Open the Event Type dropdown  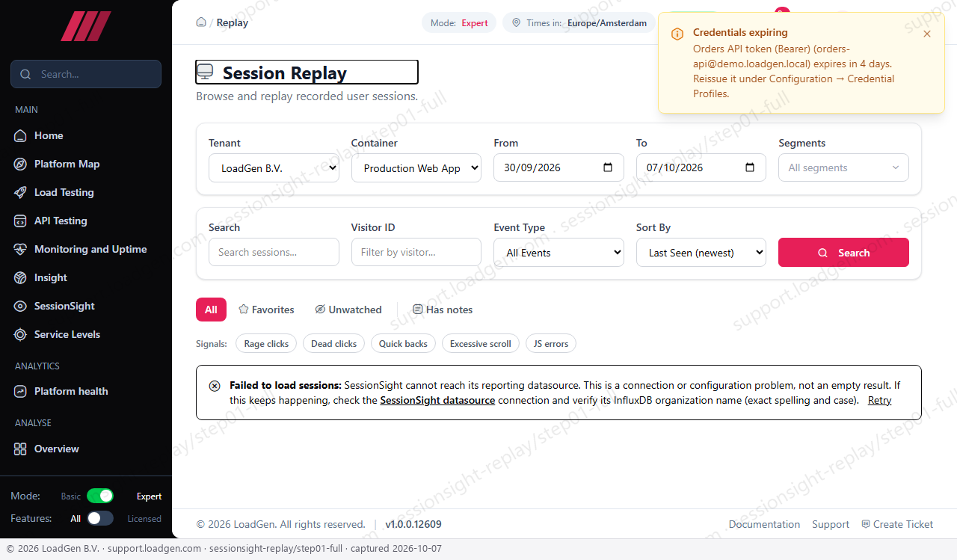click(x=558, y=253)
